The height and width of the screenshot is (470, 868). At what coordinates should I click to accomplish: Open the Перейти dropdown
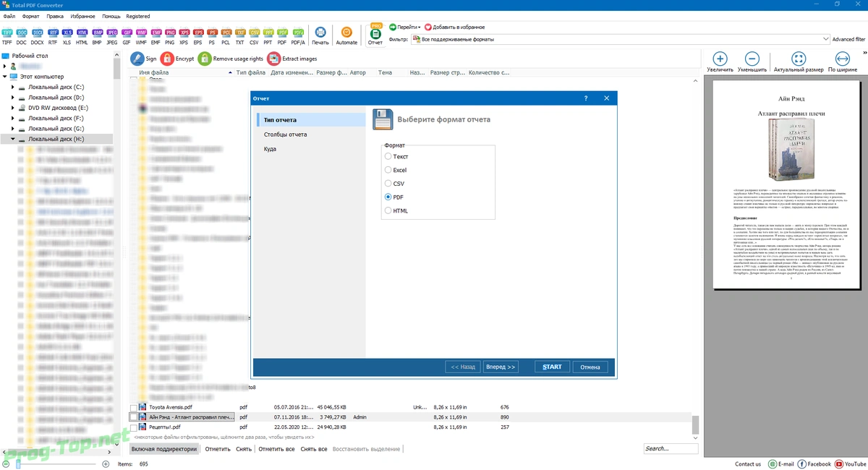click(x=405, y=27)
